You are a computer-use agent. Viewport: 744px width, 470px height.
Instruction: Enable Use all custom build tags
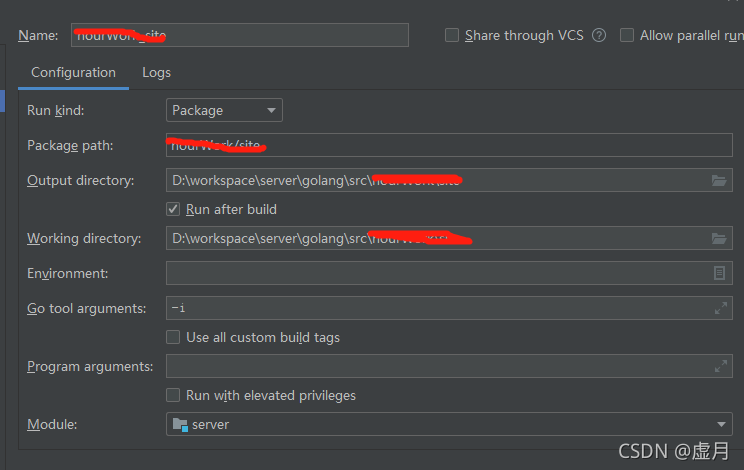click(x=173, y=337)
